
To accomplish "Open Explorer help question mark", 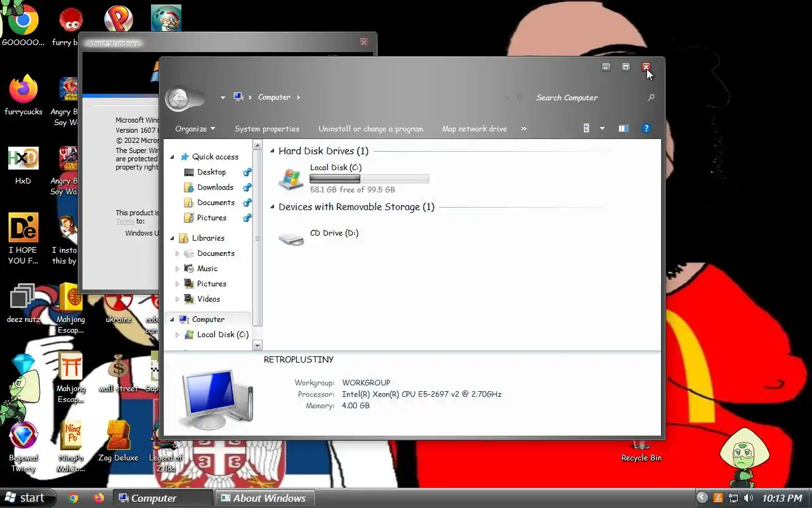I will point(646,128).
